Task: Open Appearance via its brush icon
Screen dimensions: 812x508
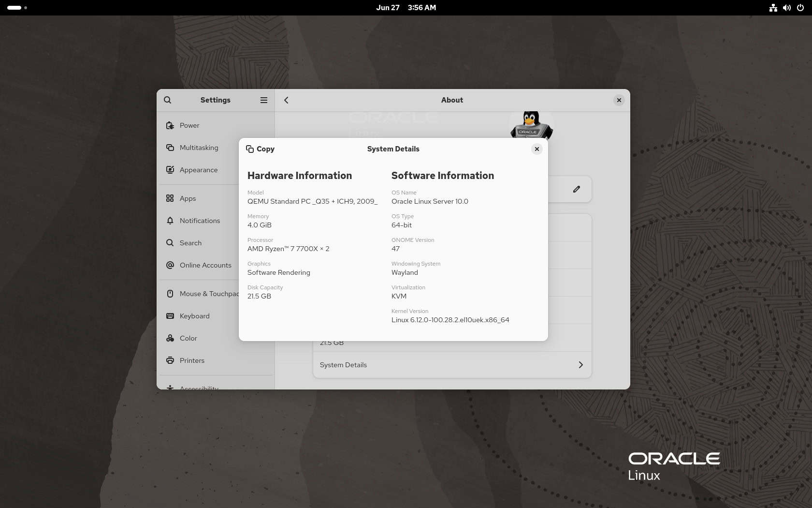Action: [x=170, y=170]
